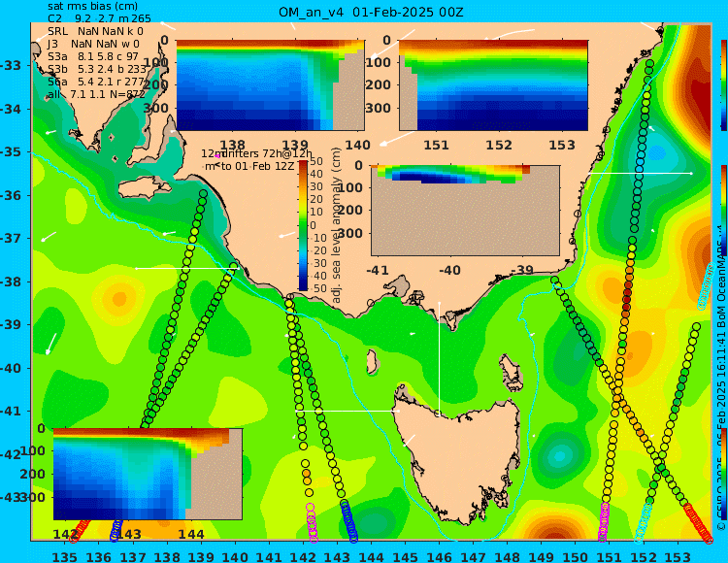Image resolution: width=728 pixels, height=563 pixels.
Task: Select the SRL row "NaN NaN k 0"
Action: 96,32
